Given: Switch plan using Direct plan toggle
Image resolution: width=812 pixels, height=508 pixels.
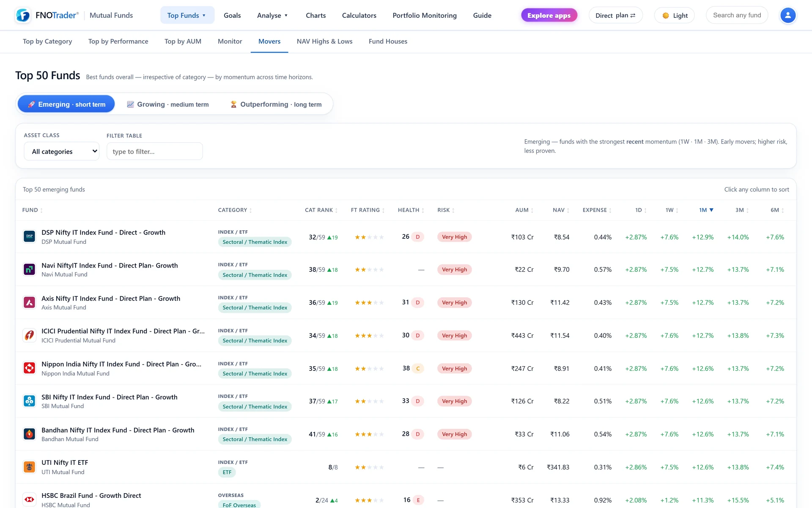Looking at the screenshot, I should click(x=615, y=15).
